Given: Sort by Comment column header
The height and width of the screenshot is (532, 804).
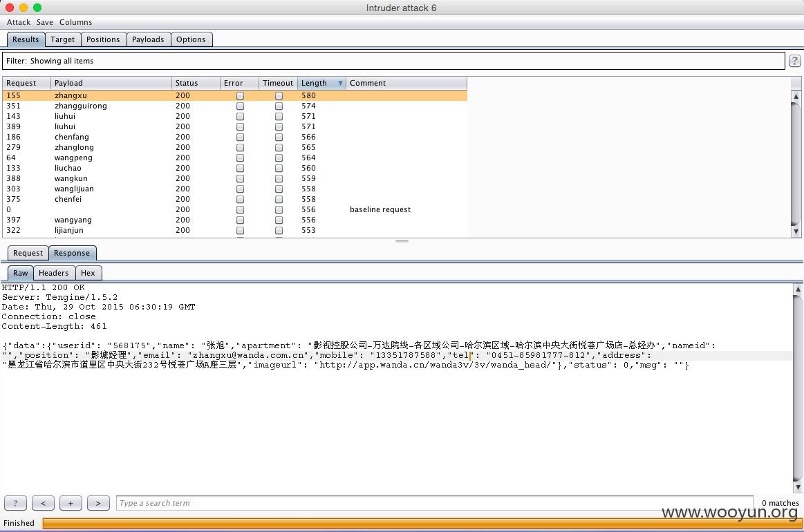Looking at the screenshot, I should (x=406, y=83).
